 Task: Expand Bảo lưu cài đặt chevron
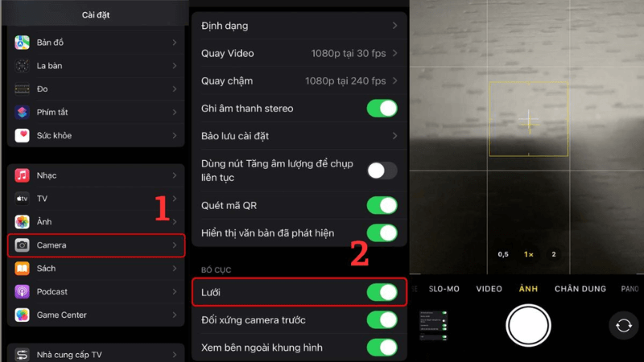[x=394, y=136]
